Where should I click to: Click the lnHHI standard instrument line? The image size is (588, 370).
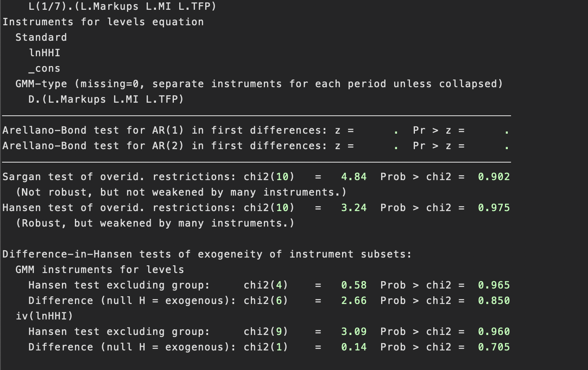pyautogui.click(x=44, y=53)
